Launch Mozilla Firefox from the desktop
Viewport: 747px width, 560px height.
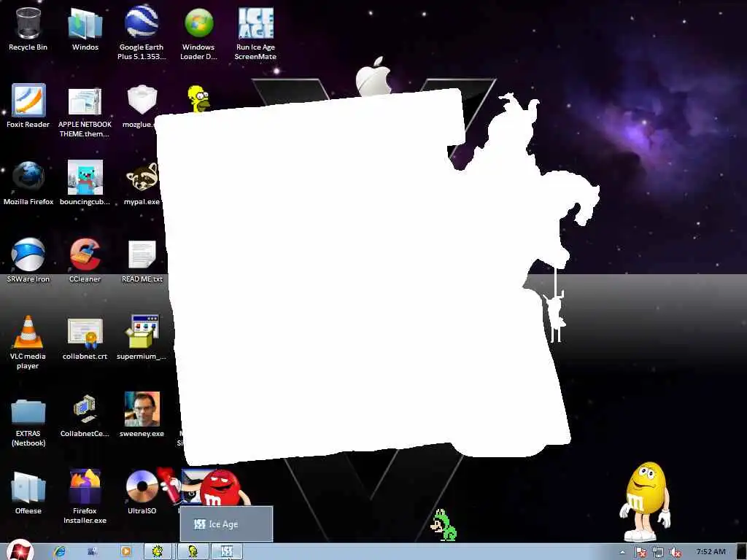click(x=28, y=183)
